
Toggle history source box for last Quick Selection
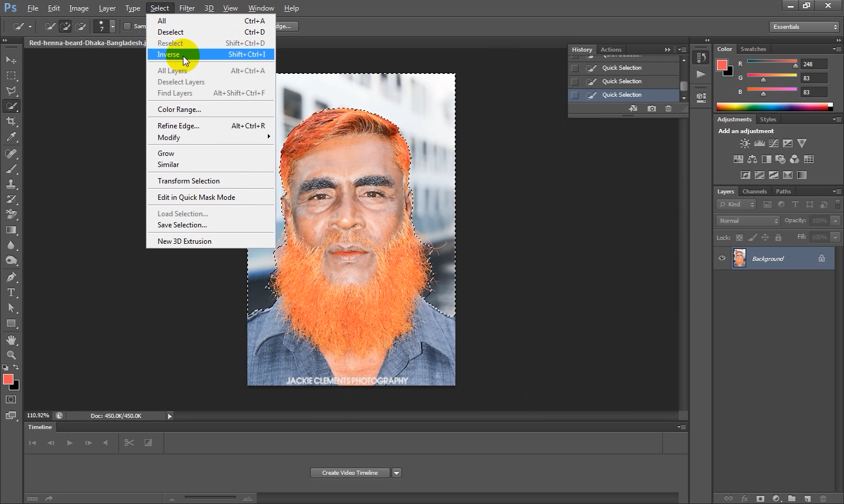(x=575, y=95)
